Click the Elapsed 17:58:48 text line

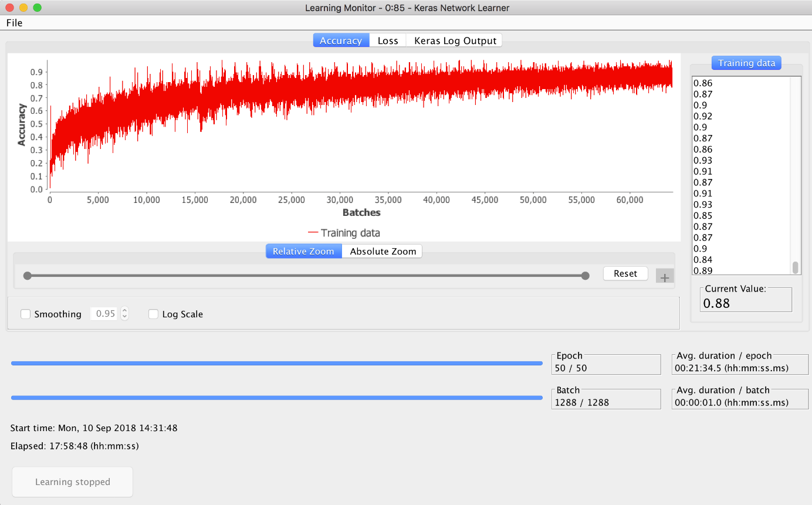75,446
